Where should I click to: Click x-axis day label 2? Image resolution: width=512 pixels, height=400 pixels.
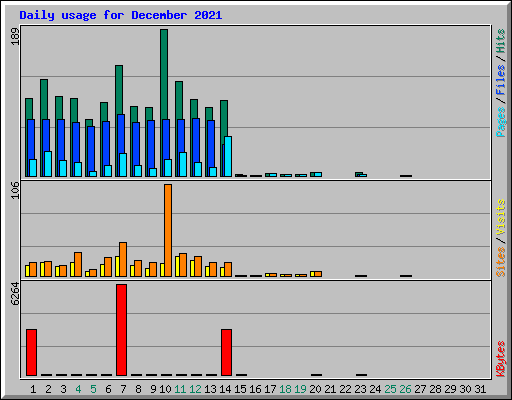pos(48,389)
